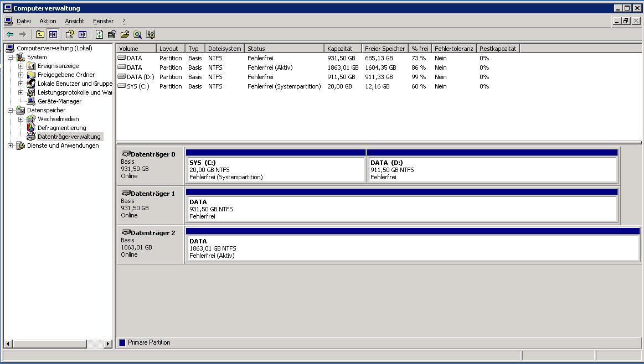This screenshot has width=644, height=364.
Task: Select the Wechselmedien tree icon
Action: click(x=31, y=119)
